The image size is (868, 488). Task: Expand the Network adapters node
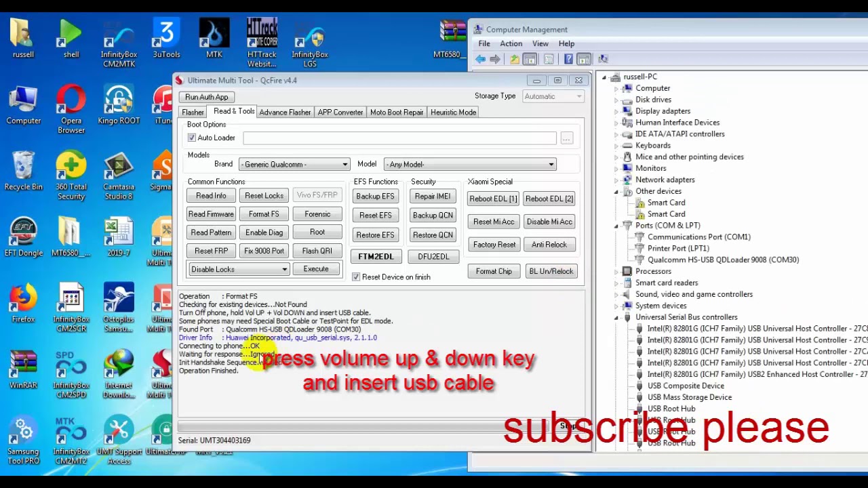(616, 180)
